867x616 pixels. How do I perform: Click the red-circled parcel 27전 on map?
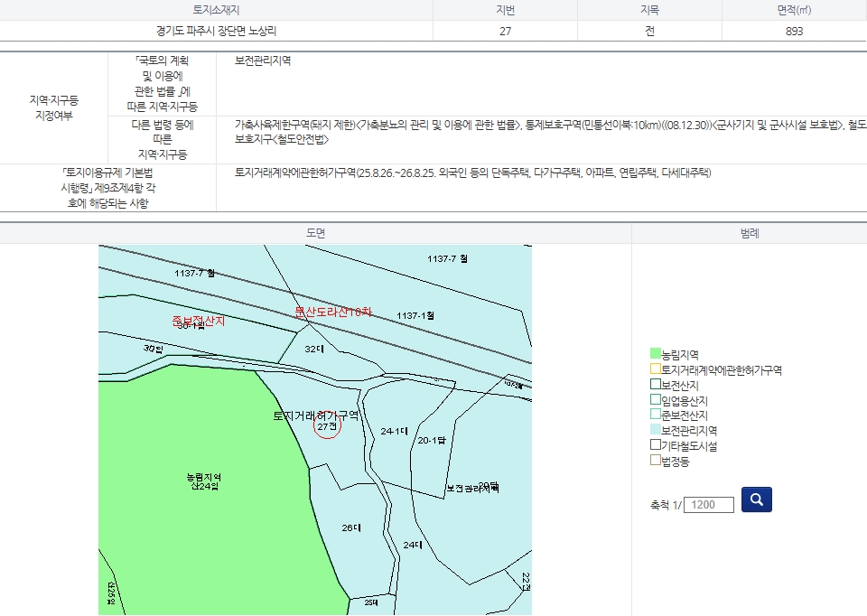326,426
